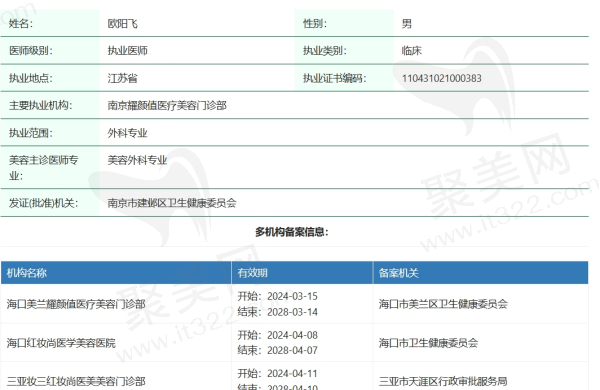Click the 姓名 field label
Viewport: 600px width, 390px height.
pyautogui.click(x=21, y=24)
